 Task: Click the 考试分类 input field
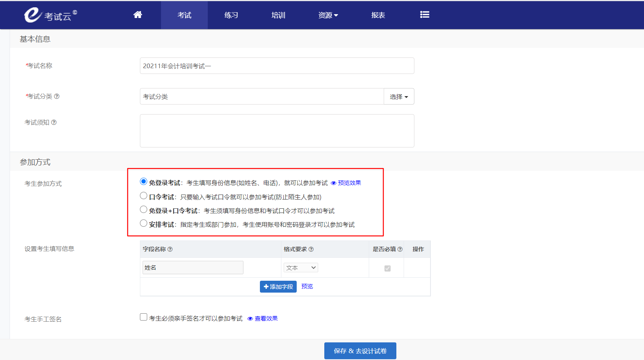click(262, 97)
